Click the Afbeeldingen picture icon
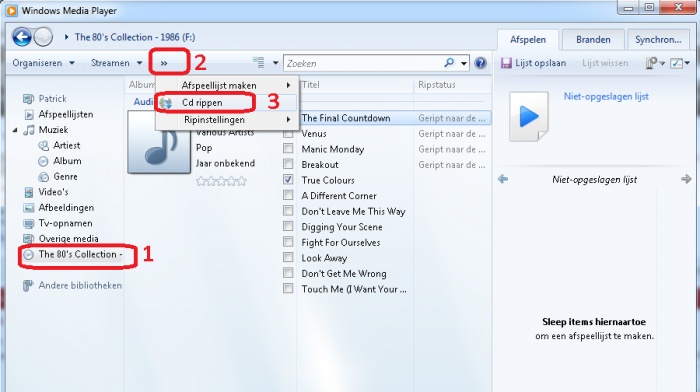 (29, 208)
